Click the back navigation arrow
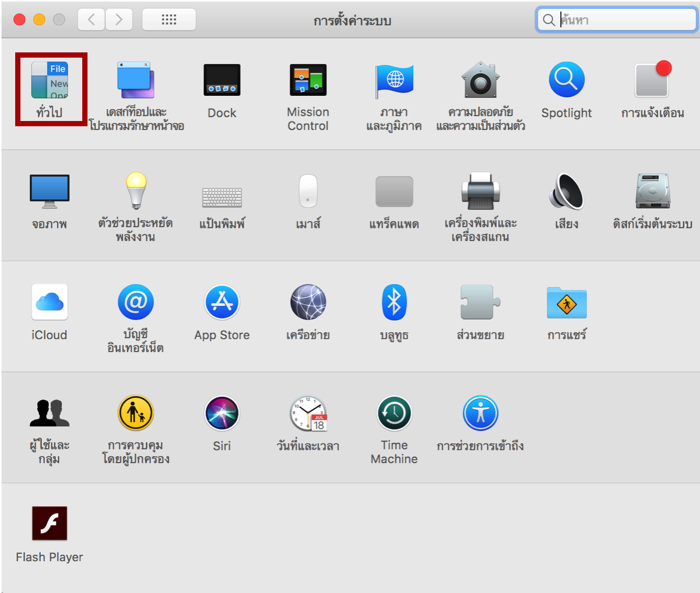700x593 pixels. tap(91, 20)
